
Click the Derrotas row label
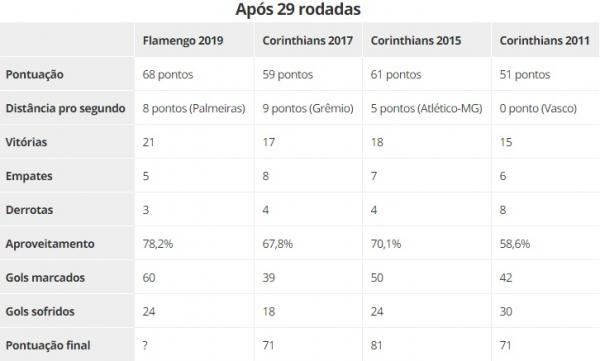click(29, 210)
